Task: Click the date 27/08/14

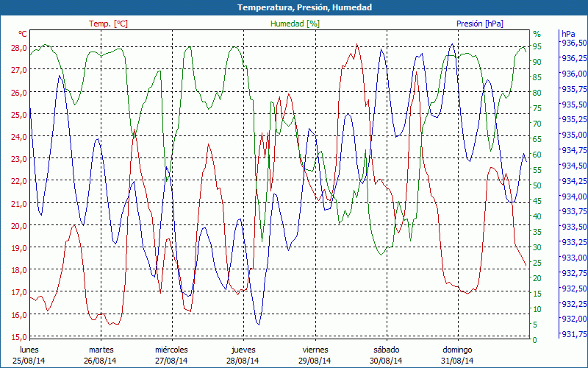Action: click(171, 361)
